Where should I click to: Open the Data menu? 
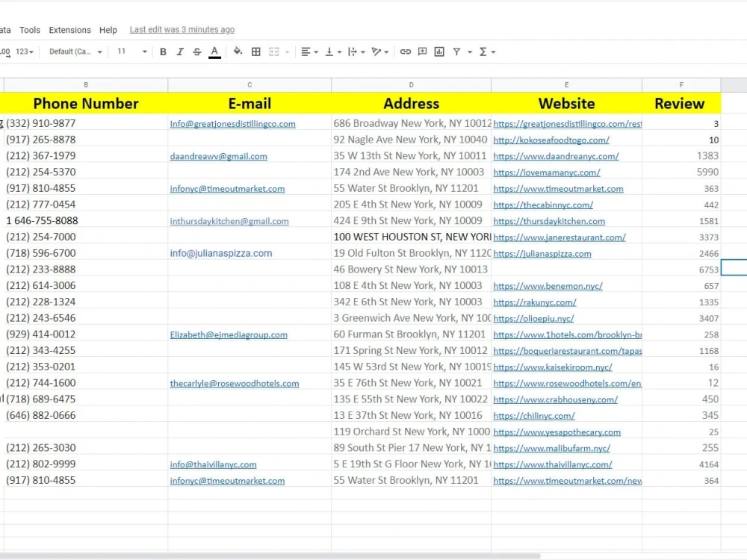5,30
